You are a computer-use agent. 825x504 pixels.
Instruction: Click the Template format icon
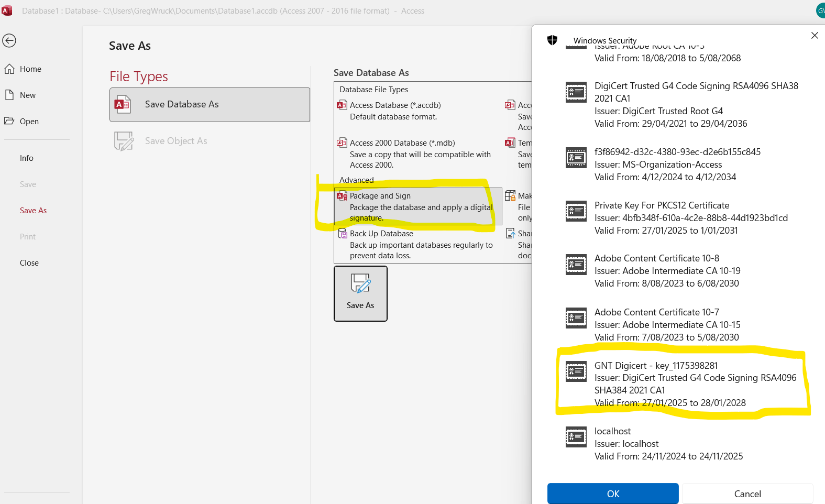[x=510, y=143]
